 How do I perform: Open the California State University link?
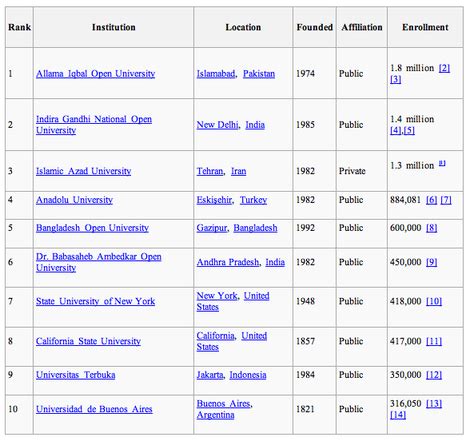(88, 341)
